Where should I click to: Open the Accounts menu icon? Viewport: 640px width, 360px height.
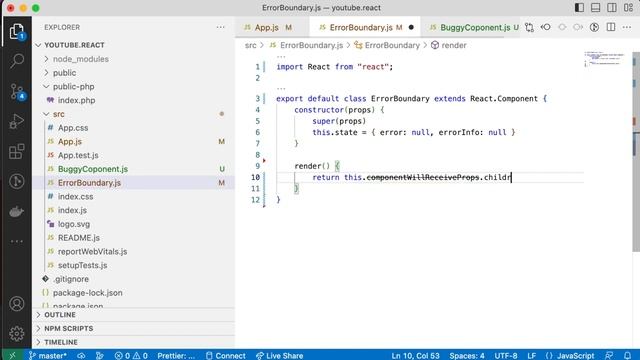point(17,304)
